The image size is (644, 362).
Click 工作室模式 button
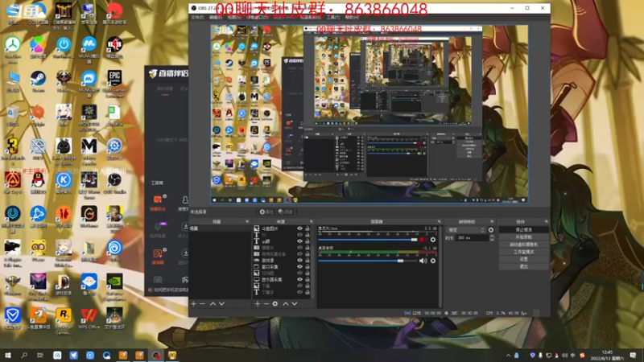click(524, 252)
